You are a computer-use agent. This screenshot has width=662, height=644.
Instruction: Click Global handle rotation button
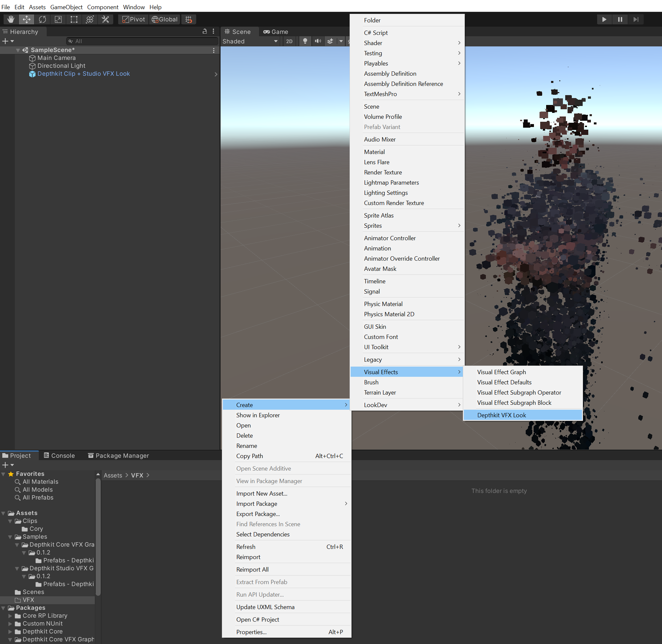(165, 19)
